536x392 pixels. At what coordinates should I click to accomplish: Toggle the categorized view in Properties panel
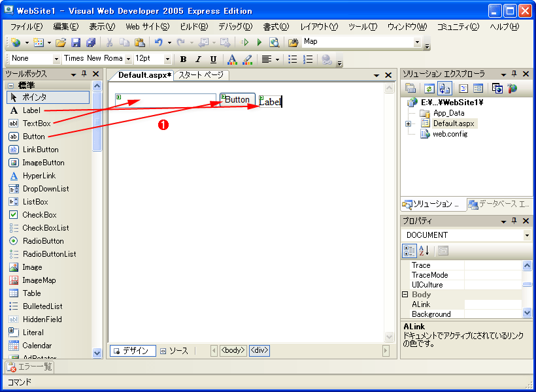[x=409, y=250]
